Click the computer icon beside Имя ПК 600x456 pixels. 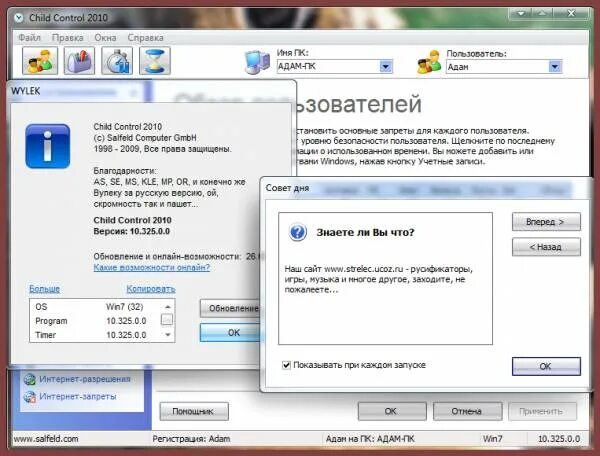point(257,62)
